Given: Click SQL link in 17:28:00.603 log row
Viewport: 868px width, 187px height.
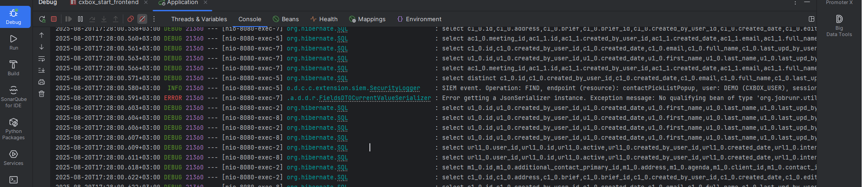Looking at the screenshot, I should coord(342,108).
